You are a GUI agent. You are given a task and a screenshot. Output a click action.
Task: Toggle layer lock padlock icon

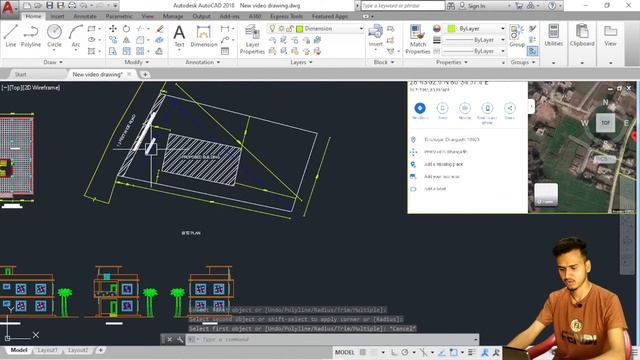(290, 29)
